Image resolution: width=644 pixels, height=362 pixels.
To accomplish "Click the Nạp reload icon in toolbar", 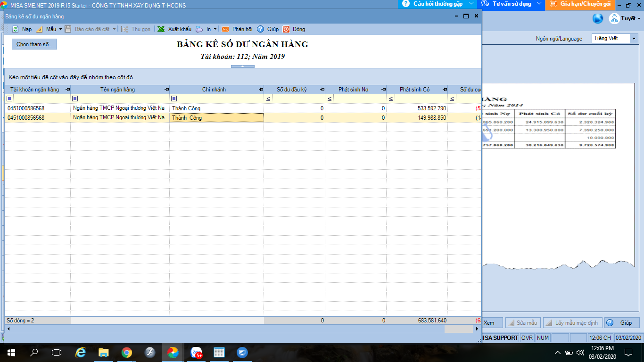I will [x=16, y=29].
